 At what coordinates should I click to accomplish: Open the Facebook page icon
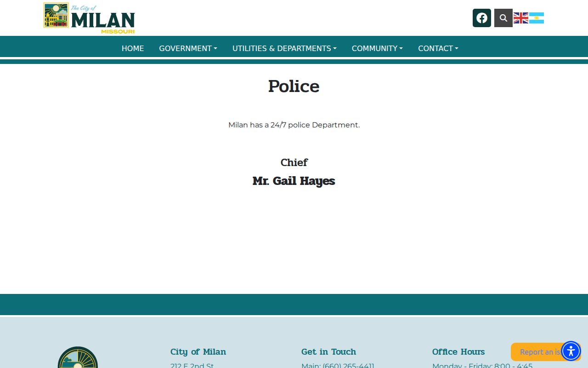(x=481, y=18)
